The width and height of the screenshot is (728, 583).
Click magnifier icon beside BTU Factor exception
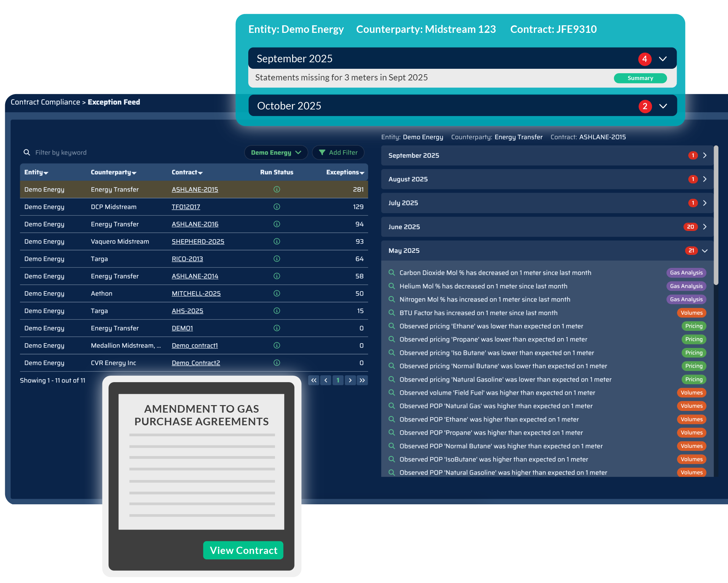click(391, 313)
